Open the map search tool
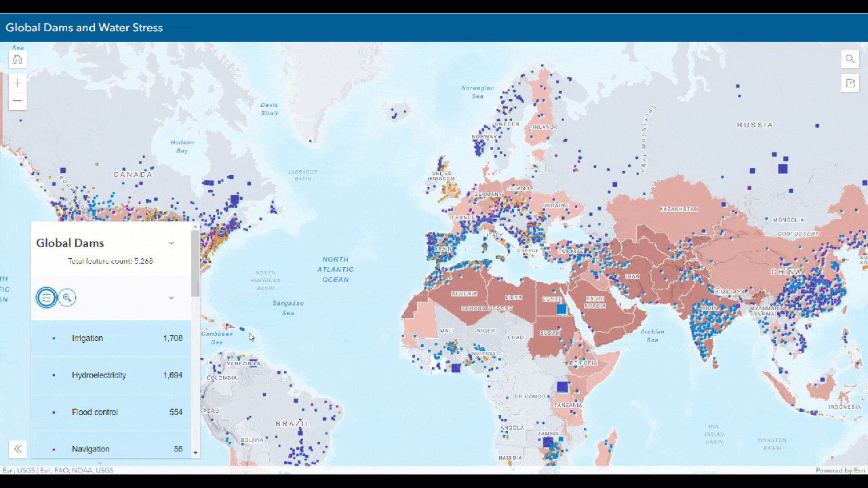Image resolution: width=868 pixels, height=488 pixels. point(850,59)
